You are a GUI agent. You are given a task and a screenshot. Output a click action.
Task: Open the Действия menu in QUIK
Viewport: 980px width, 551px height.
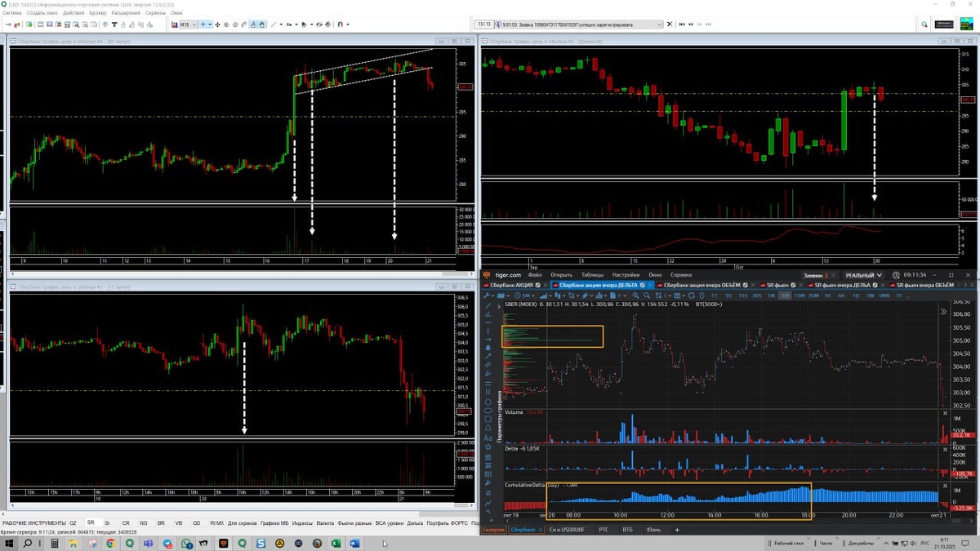[x=73, y=13]
